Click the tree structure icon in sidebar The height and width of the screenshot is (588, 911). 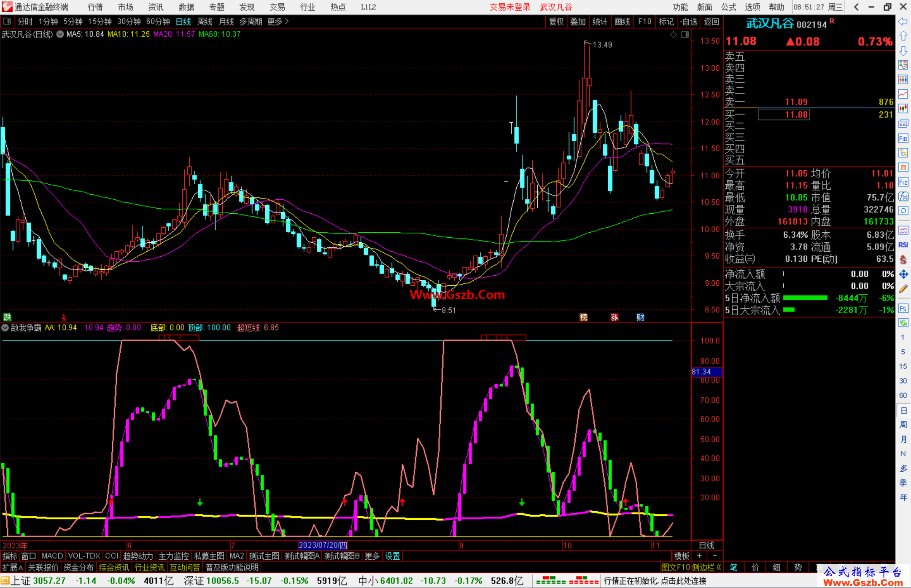click(x=903, y=153)
